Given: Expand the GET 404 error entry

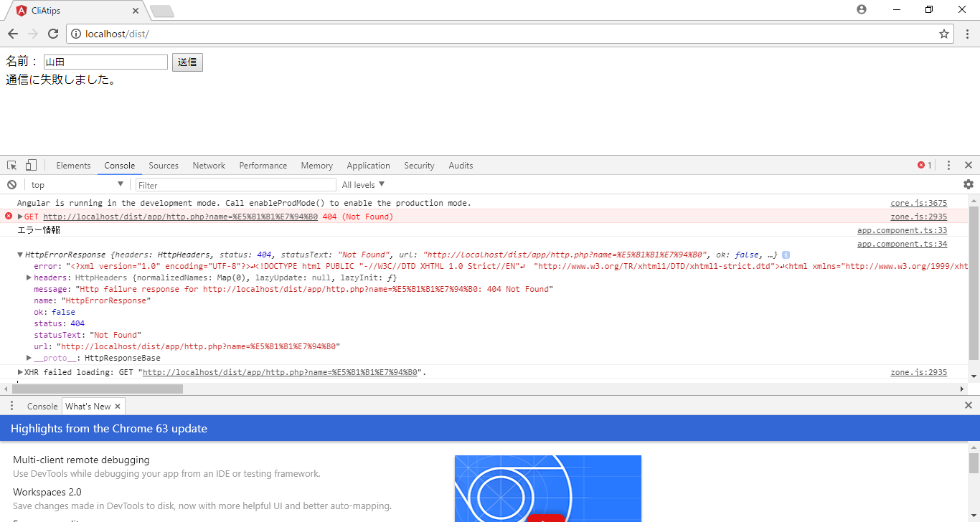Looking at the screenshot, I should pos(21,217).
